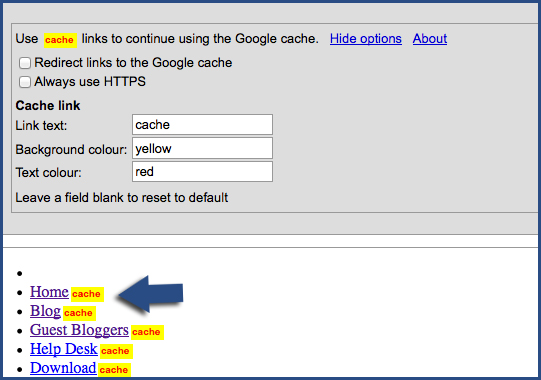Click the Link text input field
The height and width of the screenshot is (380, 541).
(202, 125)
